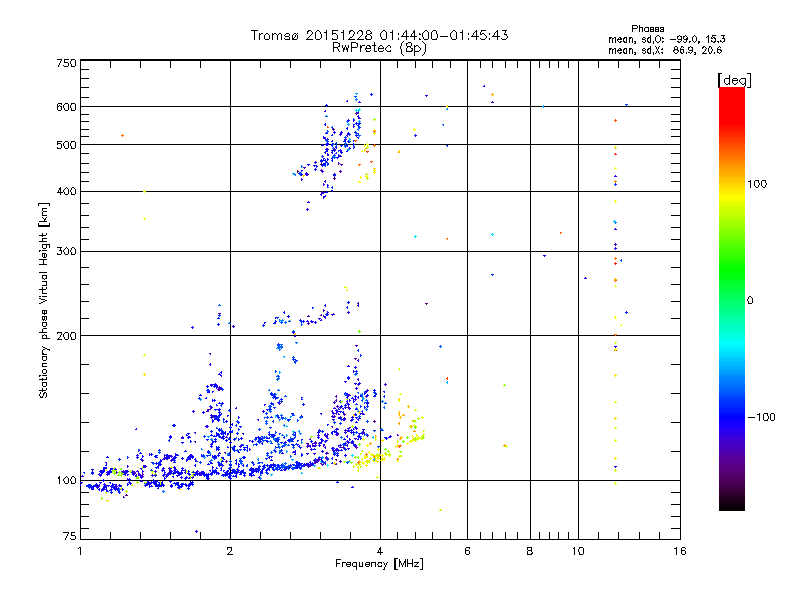This screenshot has width=800, height=600.
Task: Click the x-axis tick label '10'
Action: pos(578,551)
